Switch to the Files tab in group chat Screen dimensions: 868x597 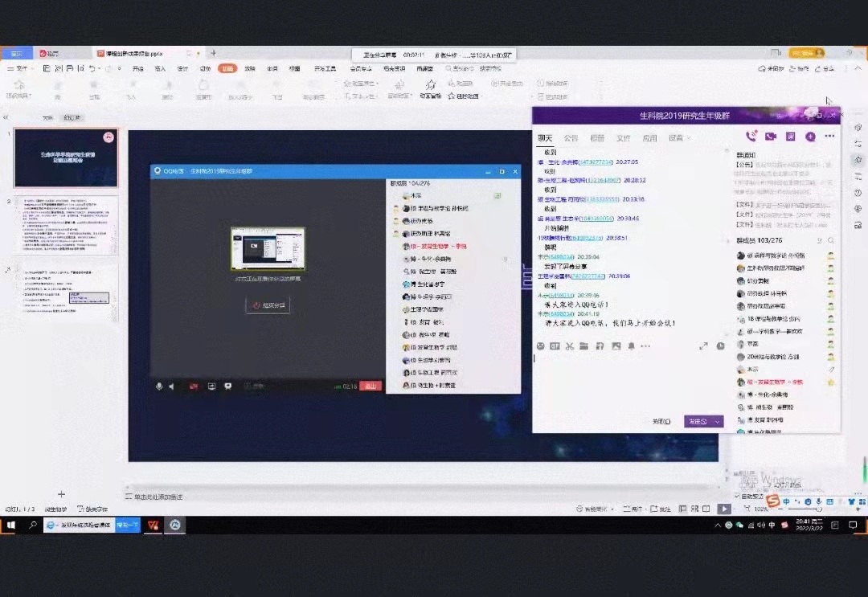(623, 138)
